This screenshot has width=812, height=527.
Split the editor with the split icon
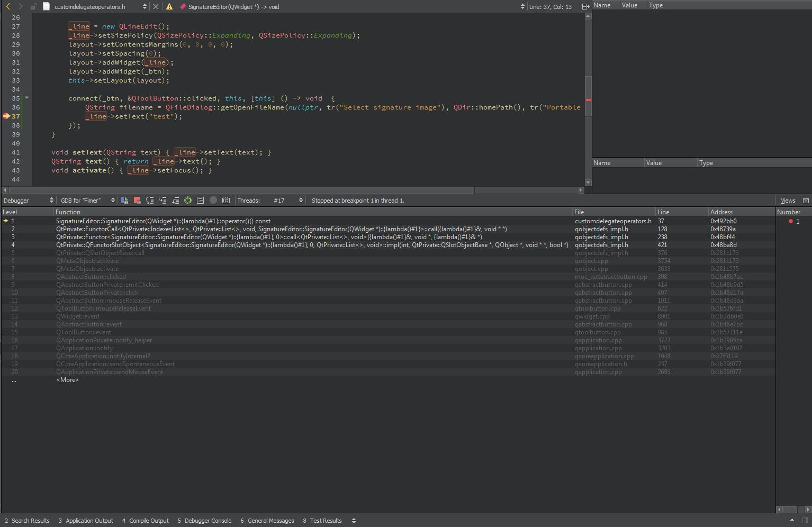(x=585, y=7)
